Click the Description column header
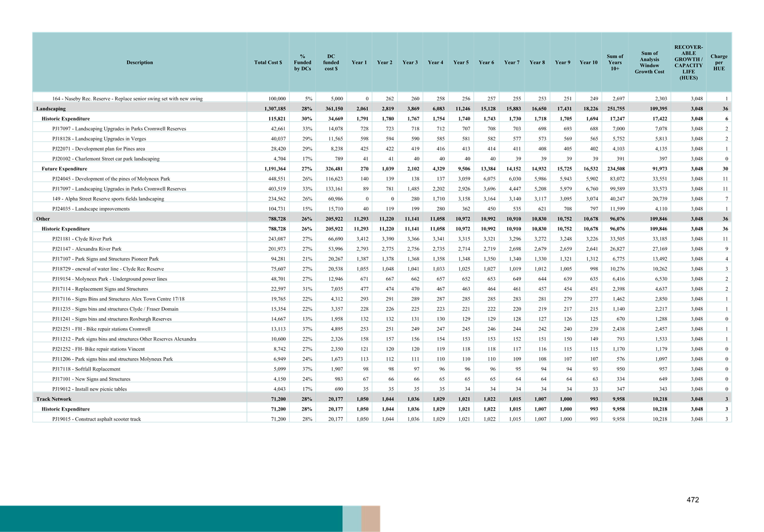 (139, 62)
